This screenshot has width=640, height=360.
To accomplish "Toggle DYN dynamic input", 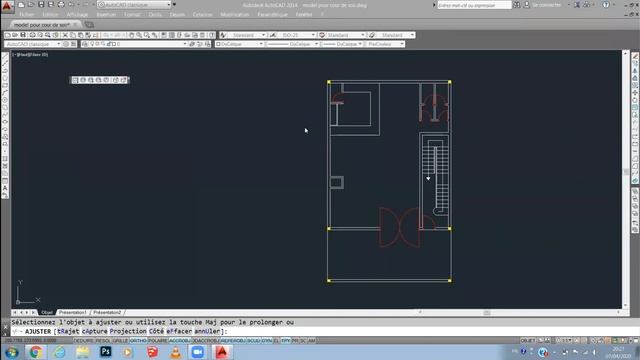I will (267, 340).
